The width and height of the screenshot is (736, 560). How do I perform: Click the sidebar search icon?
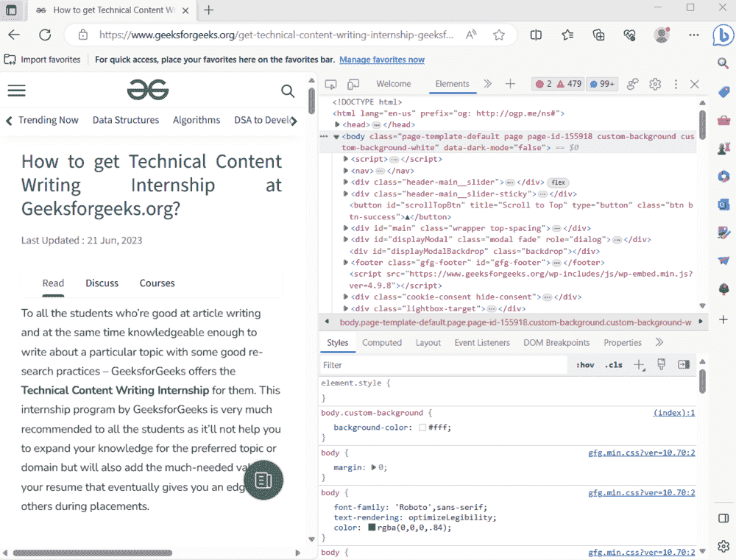(723, 63)
